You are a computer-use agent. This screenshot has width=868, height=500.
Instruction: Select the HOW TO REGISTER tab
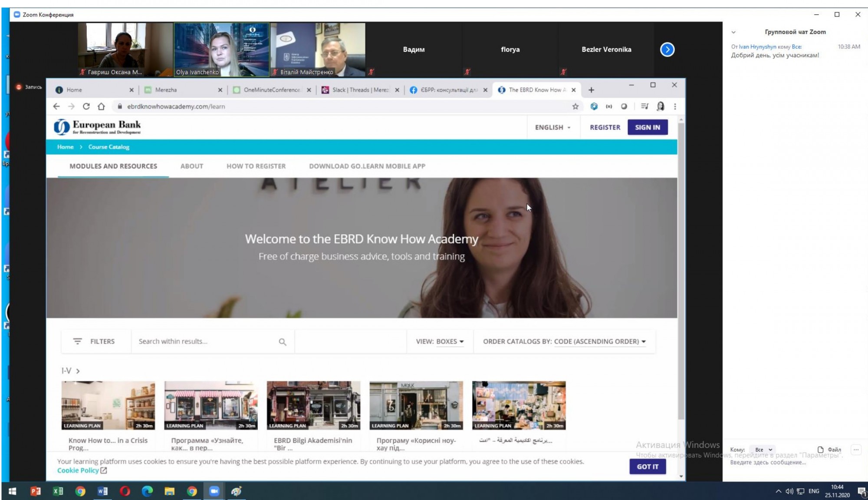256,166
